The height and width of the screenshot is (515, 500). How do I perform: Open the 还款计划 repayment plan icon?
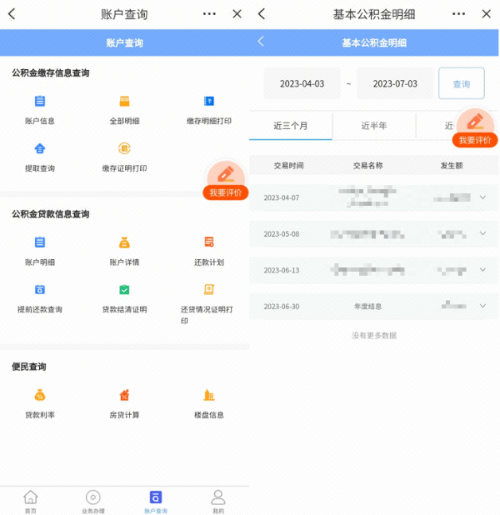(x=209, y=242)
